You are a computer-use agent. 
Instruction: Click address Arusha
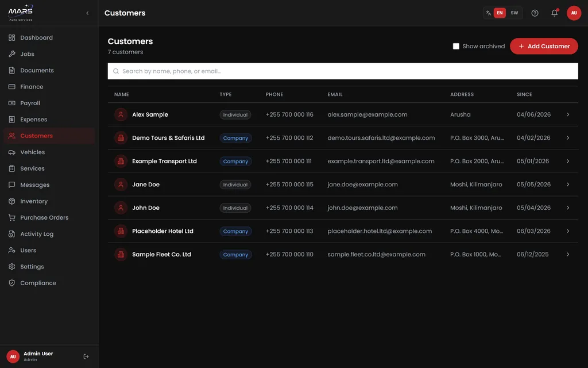click(460, 114)
